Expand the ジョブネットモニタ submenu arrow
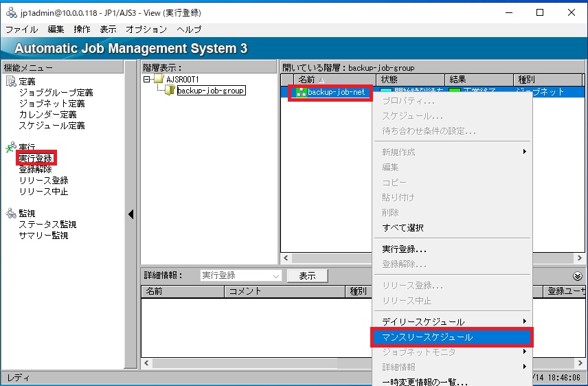Screen dimensions: 588x386 coord(525,352)
